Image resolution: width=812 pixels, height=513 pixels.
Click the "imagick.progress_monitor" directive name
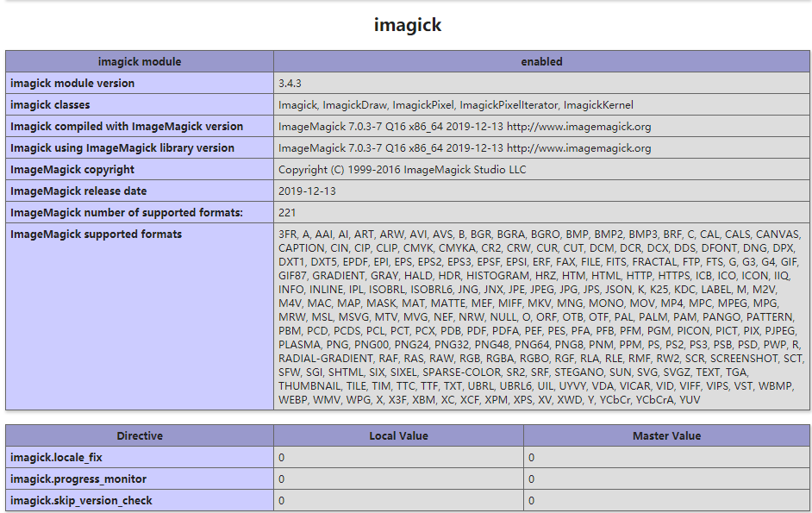pyautogui.click(x=78, y=479)
